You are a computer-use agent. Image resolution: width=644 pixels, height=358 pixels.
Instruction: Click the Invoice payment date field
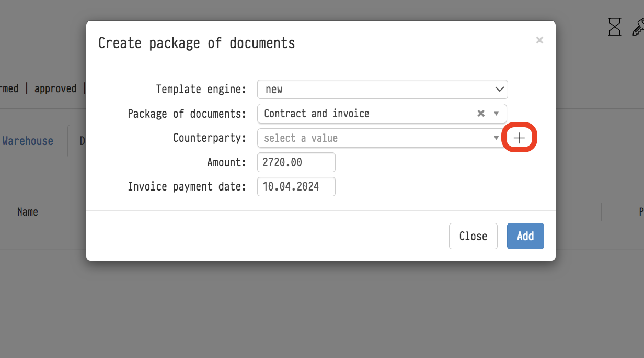pos(296,187)
